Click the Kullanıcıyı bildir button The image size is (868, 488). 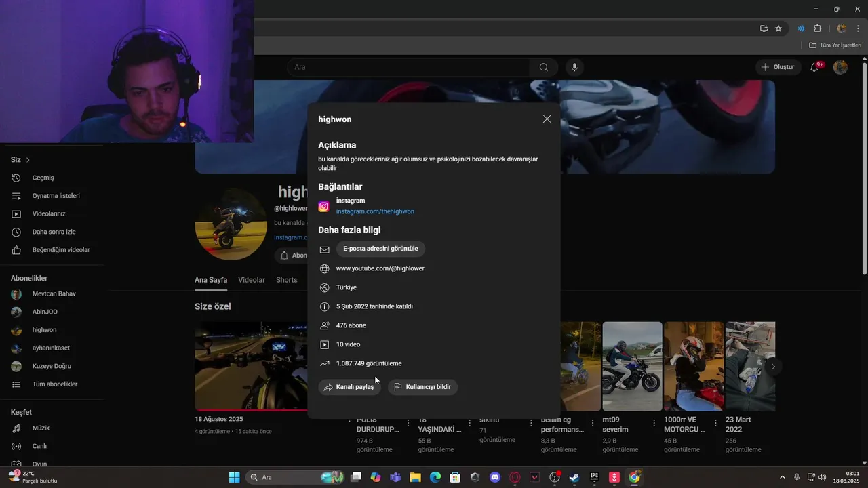pos(422,387)
